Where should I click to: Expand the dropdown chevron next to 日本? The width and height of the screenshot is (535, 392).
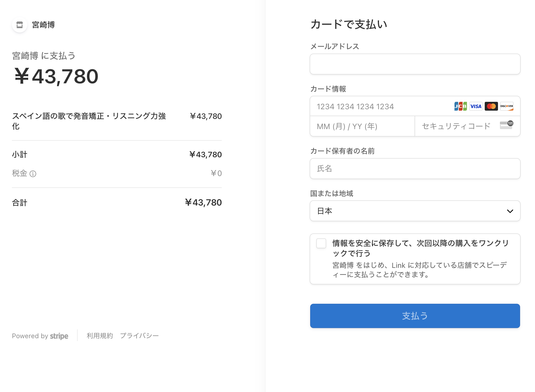[510, 211]
